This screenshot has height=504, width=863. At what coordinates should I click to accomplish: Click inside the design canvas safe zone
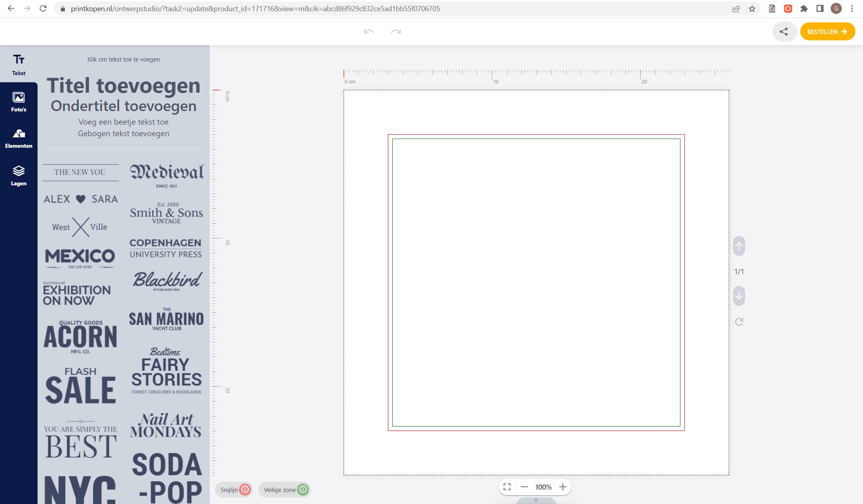pyautogui.click(x=536, y=282)
